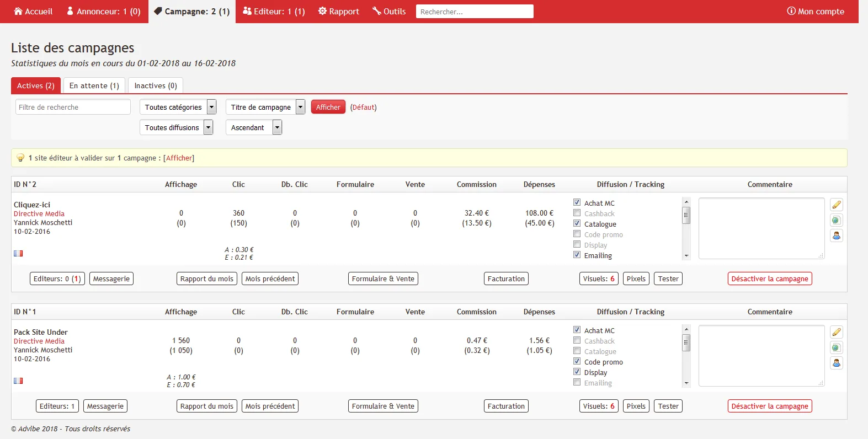This screenshot has width=868, height=439.
Task: Toggle Code promo checkbox for Pack Site Under
Action: tap(577, 361)
